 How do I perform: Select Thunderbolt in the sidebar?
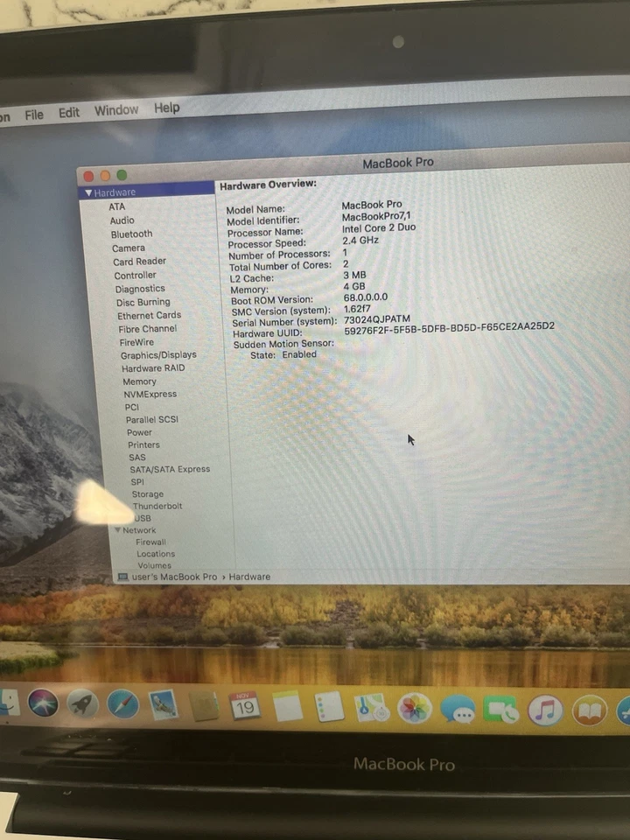click(157, 507)
